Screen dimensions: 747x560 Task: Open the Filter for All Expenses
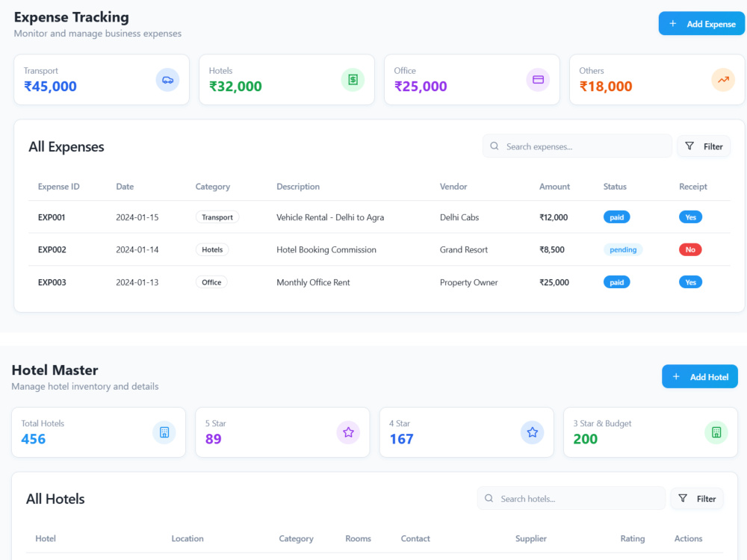click(x=704, y=146)
